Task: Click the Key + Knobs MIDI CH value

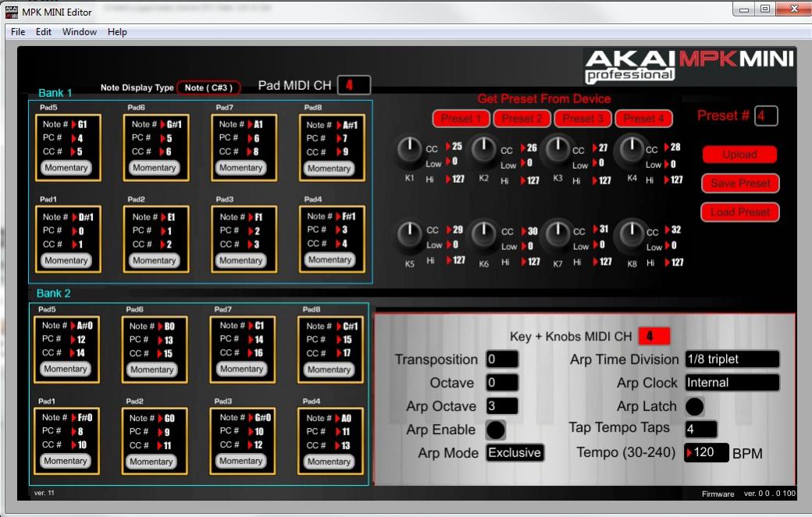Action: [654, 336]
